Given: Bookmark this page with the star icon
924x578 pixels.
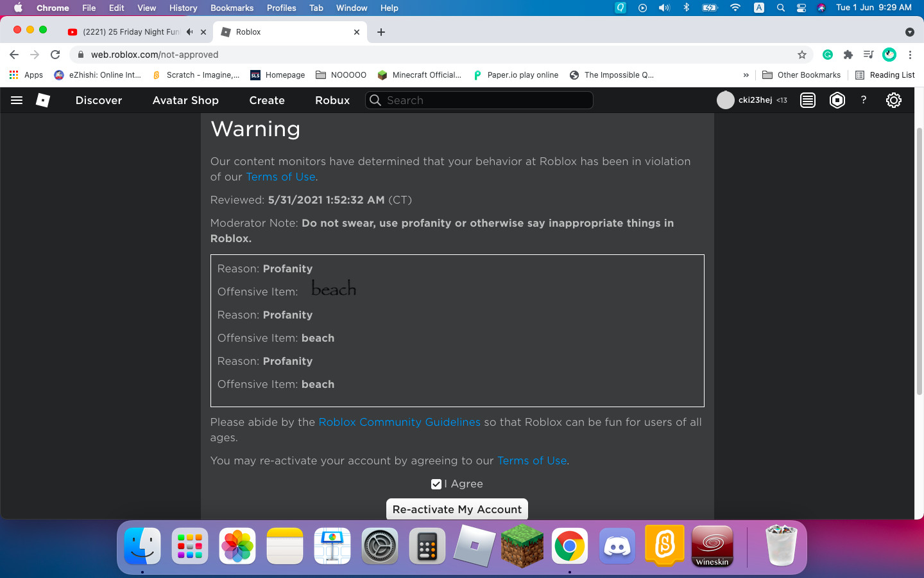Looking at the screenshot, I should click(x=801, y=55).
